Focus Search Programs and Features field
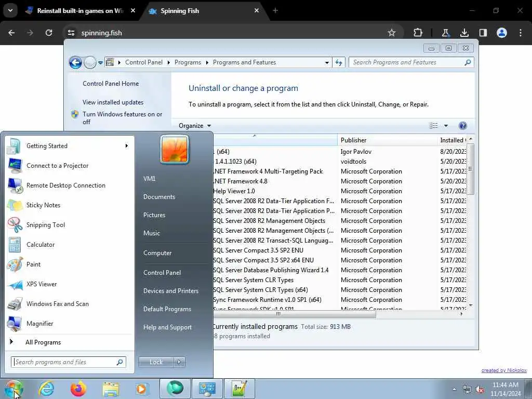Image resolution: width=532 pixels, height=399 pixels. pyautogui.click(x=411, y=62)
